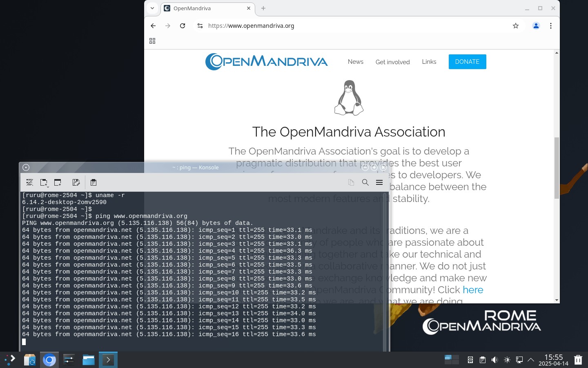Click 'The OpenMandriva Association' heading
The image size is (588, 368).
click(x=349, y=132)
